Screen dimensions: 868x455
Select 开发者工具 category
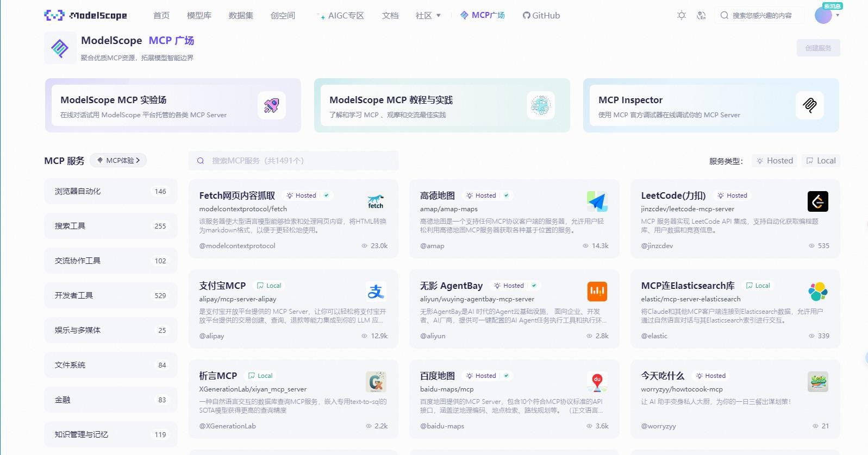111,295
